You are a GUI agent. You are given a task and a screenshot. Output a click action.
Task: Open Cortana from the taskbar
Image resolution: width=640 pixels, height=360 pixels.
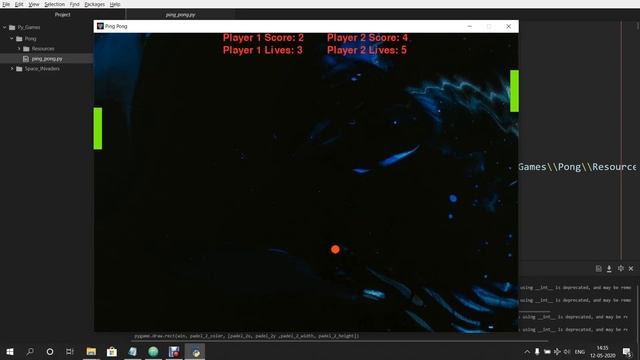[x=50, y=351]
